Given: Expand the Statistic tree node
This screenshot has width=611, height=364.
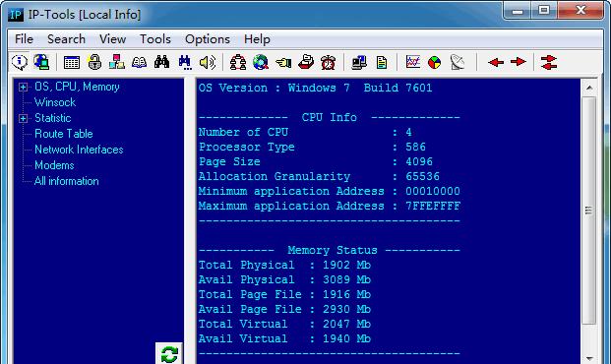Looking at the screenshot, I should tap(23, 118).
